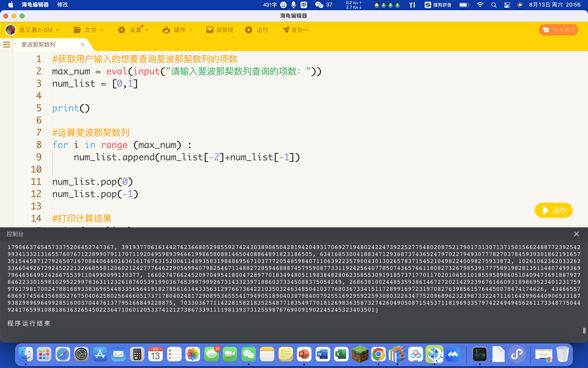Click '程序运行结束' text in console
This screenshot has width=588, height=368.
[x=29, y=323]
